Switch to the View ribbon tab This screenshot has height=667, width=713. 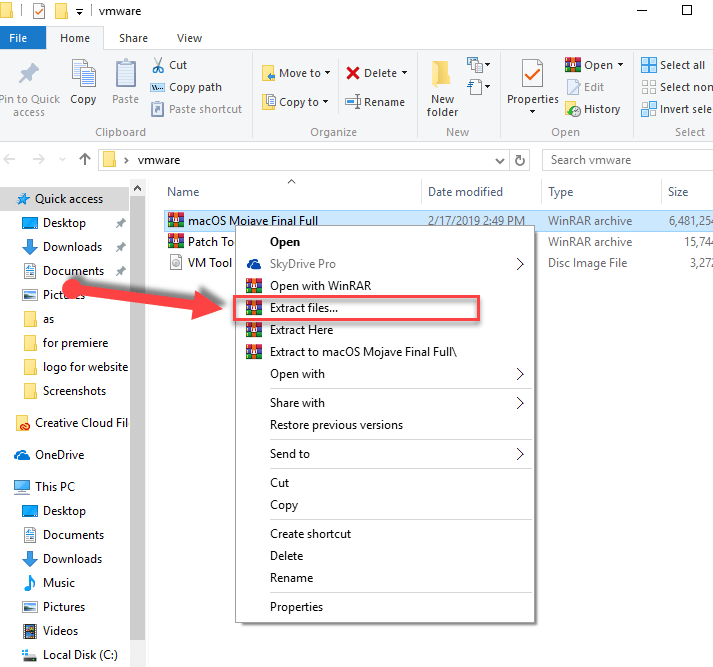pos(189,38)
